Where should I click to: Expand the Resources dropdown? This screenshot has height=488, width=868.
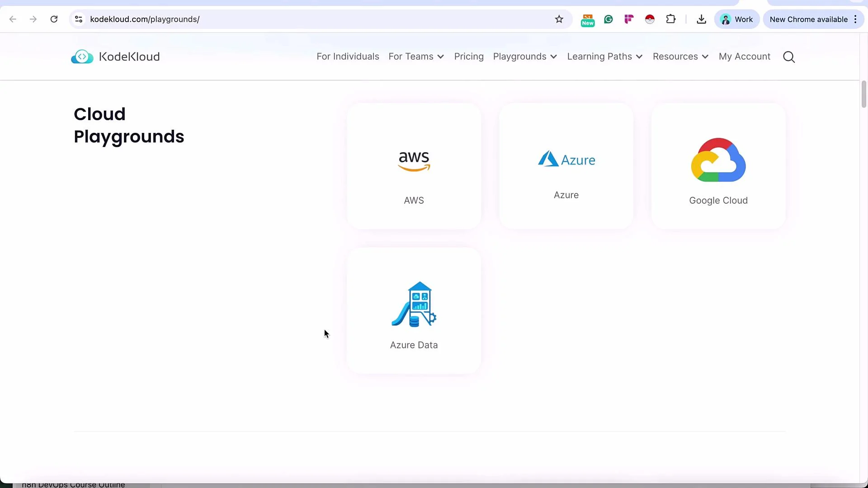coord(680,56)
